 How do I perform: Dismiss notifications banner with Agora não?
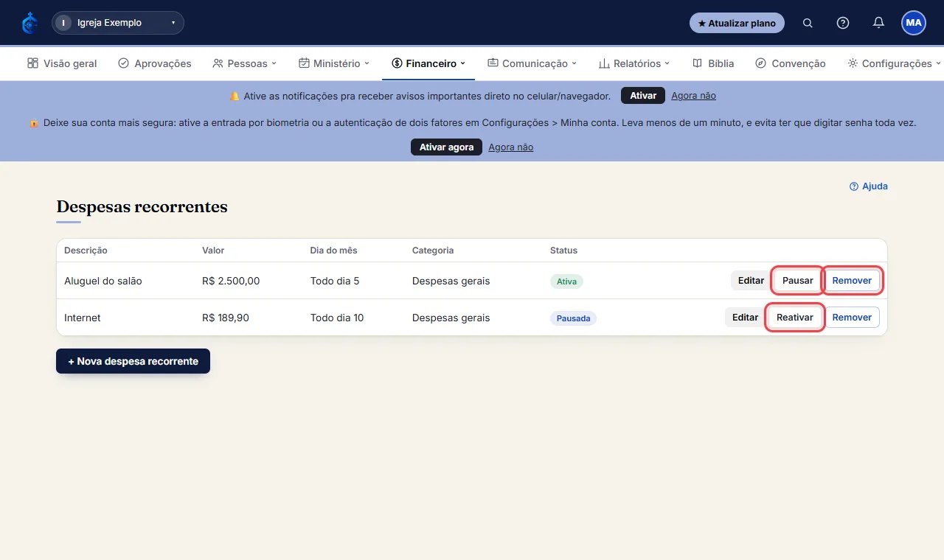point(693,96)
